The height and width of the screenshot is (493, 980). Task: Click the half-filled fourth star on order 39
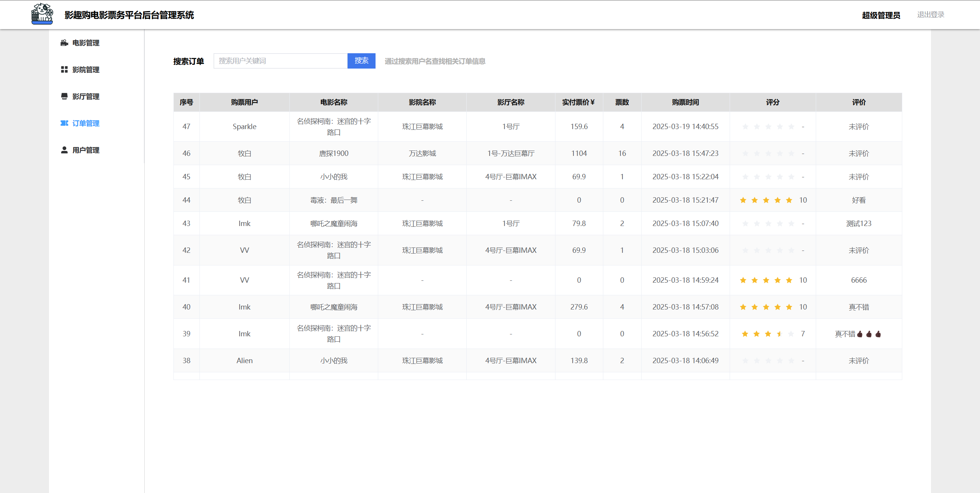coord(780,333)
